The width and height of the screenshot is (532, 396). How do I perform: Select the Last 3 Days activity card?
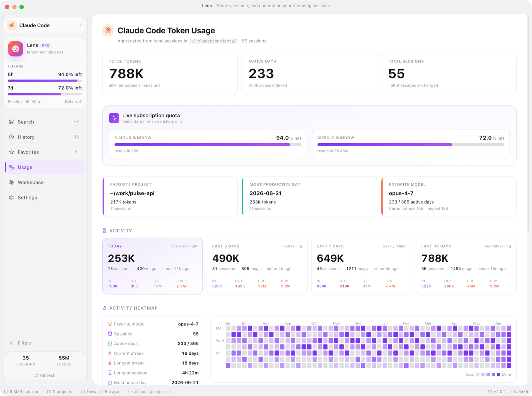[257, 266]
